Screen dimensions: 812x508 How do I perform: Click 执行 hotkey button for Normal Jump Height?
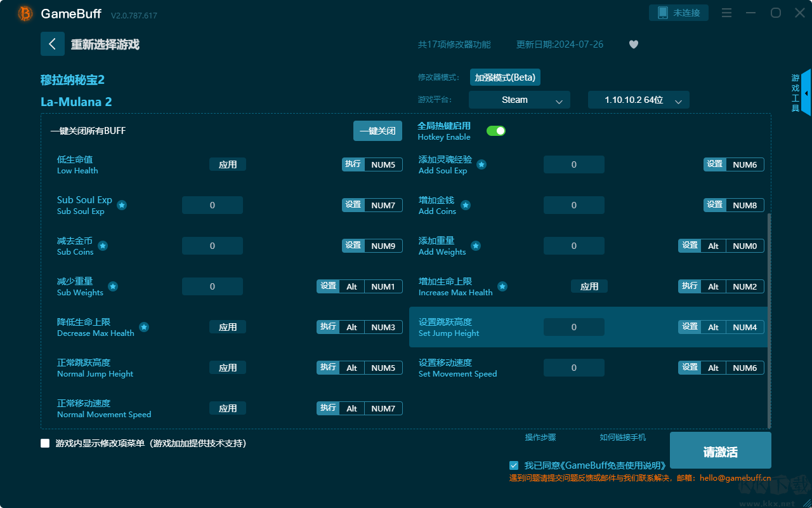(x=328, y=368)
